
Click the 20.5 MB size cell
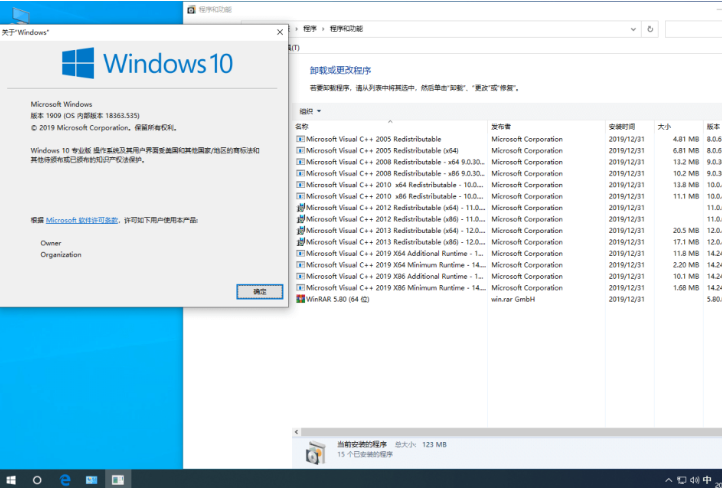tap(686, 230)
